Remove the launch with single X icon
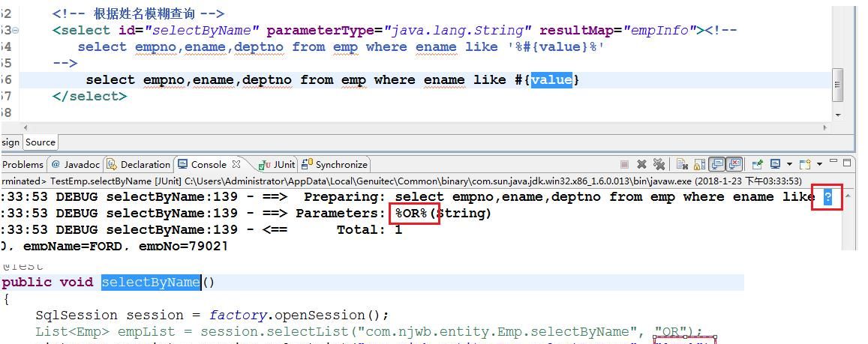Image resolution: width=868 pixels, height=344 pixels. (x=641, y=164)
